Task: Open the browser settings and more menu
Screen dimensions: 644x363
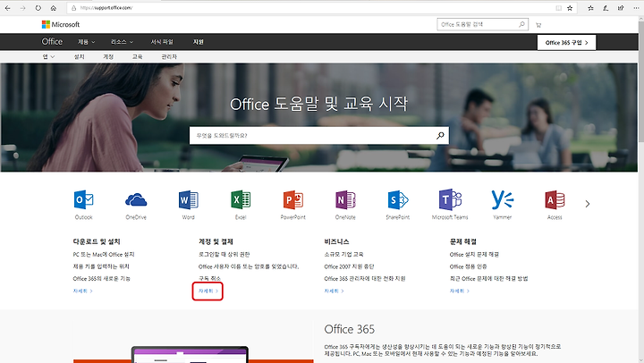Action: point(636,8)
